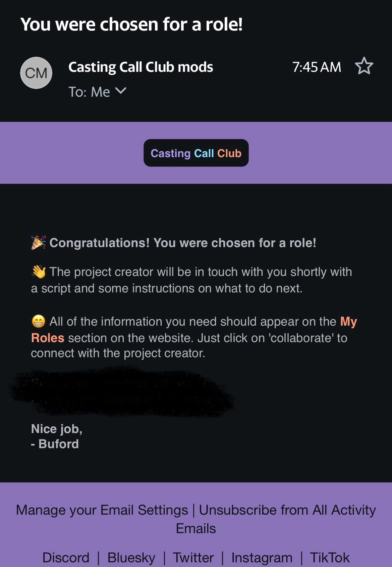Click the party popper emoji
Viewport: 392px width, 567px height.
pyautogui.click(x=38, y=242)
